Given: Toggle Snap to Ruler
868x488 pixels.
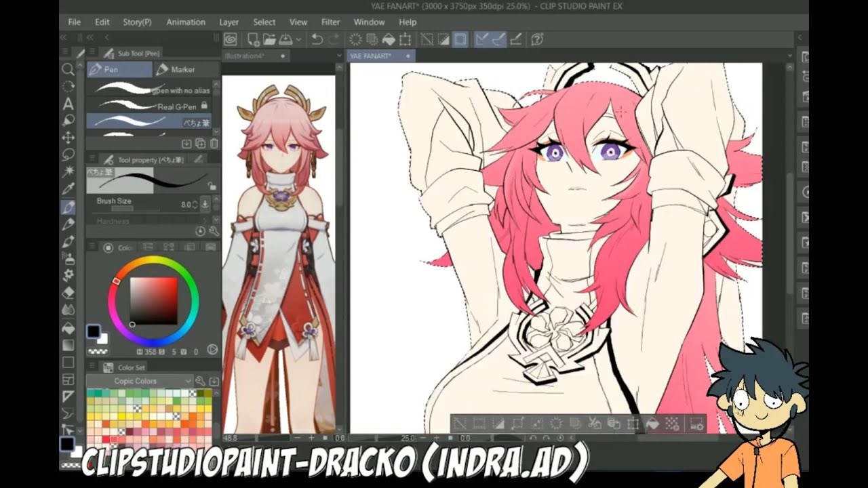Looking at the screenshot, I should click(481, 39).
